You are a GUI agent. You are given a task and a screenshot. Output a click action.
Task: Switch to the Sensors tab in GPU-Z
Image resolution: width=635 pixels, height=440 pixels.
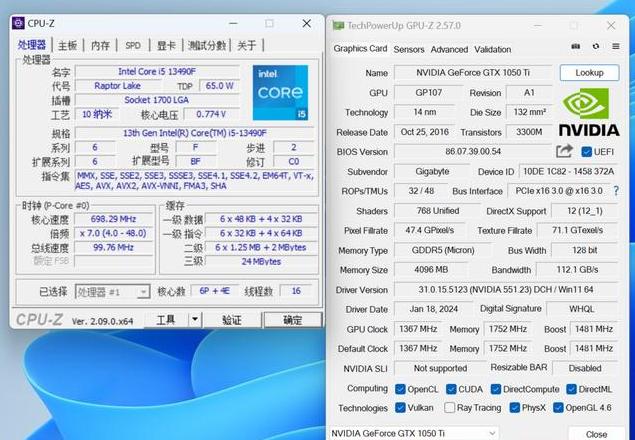pyautogui.click(x=409, y=49)
